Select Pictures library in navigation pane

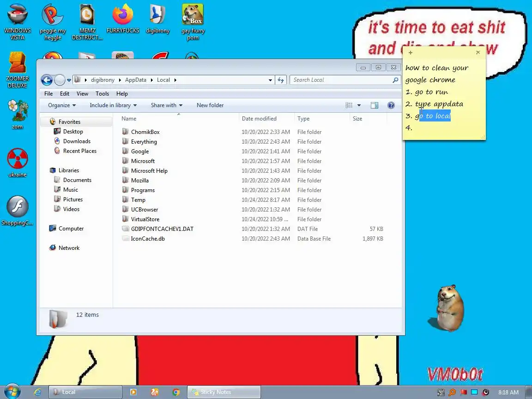pyautogui.click(x=73, y=199)
